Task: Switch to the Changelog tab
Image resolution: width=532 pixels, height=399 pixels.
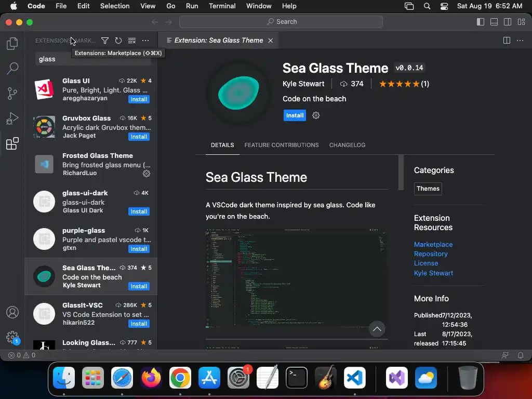Action: 347,145
